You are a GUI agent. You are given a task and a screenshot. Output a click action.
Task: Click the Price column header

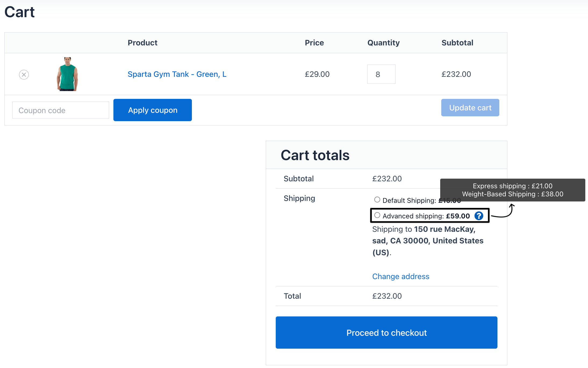[314, 43]
